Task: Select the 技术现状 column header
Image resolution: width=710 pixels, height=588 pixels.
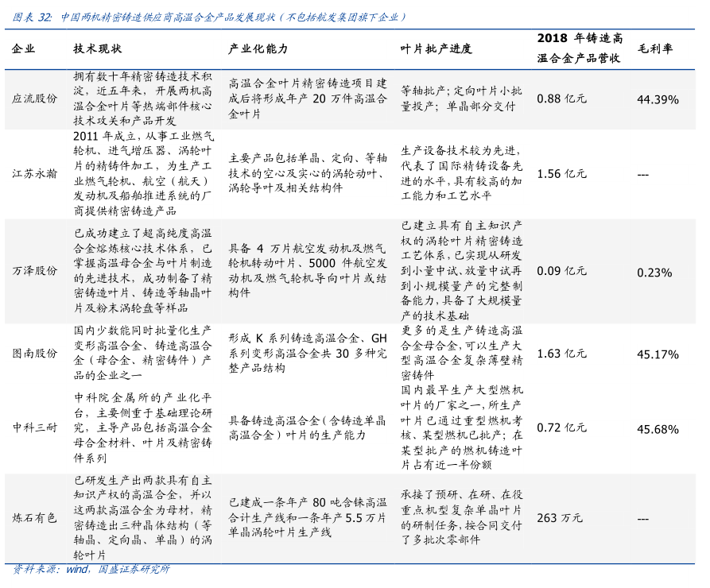Action: pyautogui.click(x=98, y=49)
